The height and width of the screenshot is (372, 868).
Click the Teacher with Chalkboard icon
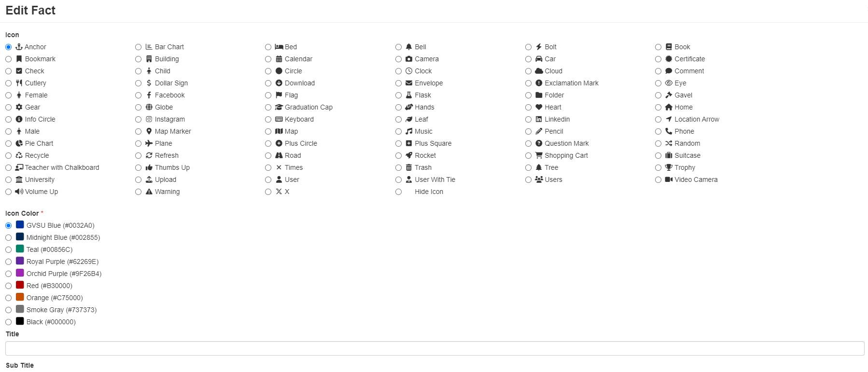(19, 167)
